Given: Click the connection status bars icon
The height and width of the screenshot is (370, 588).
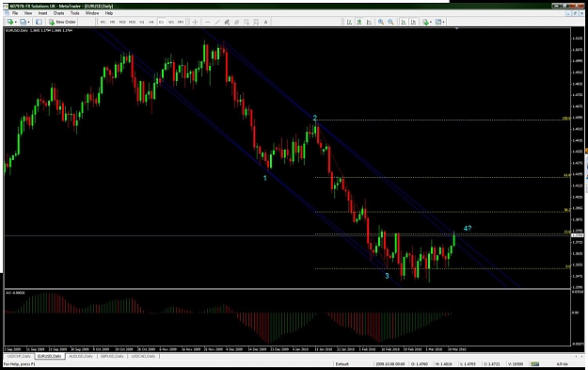Looking at the screenshot, I should (x=534, y=364).
